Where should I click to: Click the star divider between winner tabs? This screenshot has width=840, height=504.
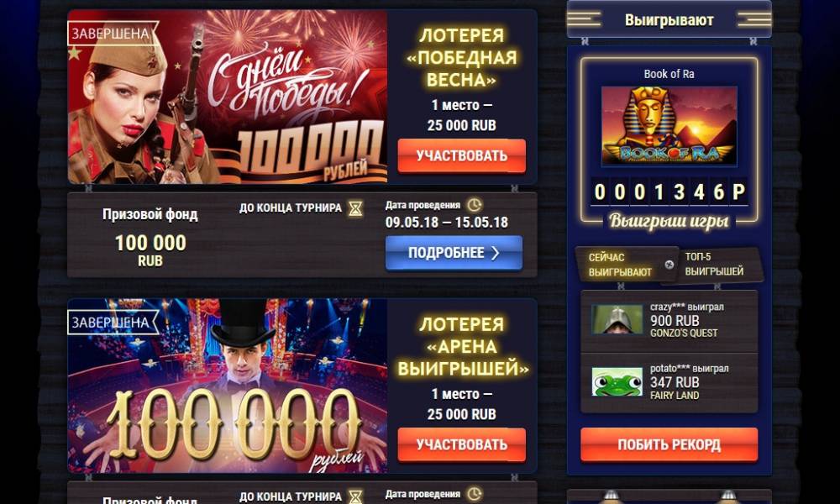tap(669, 265)
